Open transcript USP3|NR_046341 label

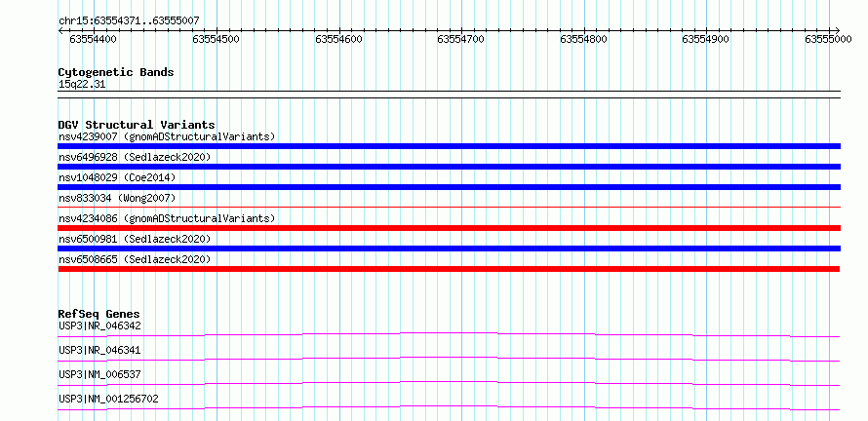(99, 350)
